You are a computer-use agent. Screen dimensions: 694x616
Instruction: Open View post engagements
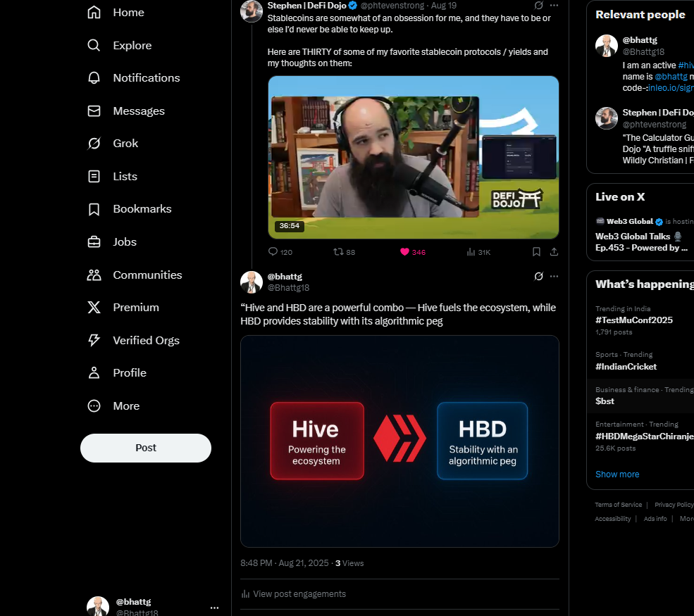coord(293,594)
